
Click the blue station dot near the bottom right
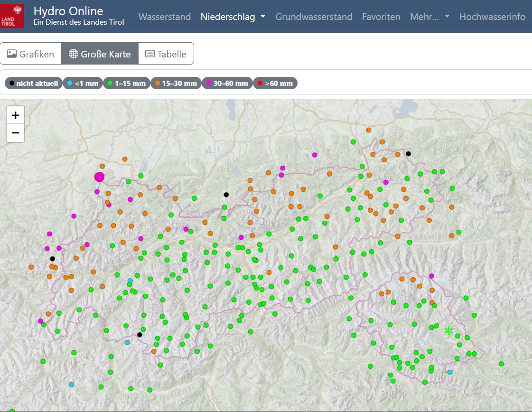click(x=449, y=372)
